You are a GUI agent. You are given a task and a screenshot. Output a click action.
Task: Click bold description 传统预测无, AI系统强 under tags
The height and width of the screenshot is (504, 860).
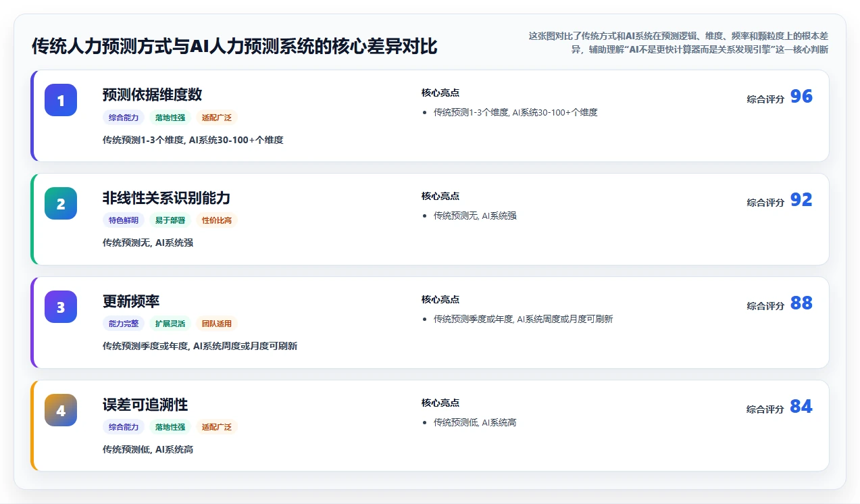pos(148,243)
